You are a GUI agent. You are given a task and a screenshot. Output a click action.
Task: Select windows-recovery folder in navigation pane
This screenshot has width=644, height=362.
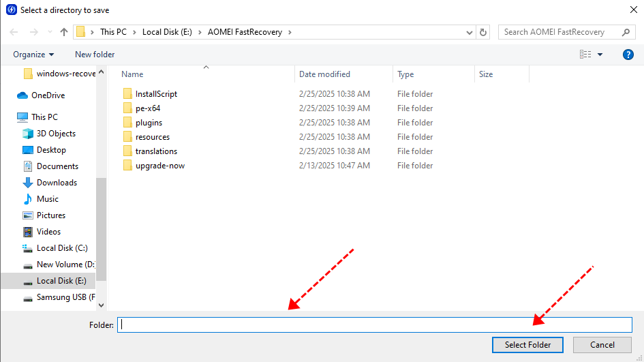[x=59, y=74]
